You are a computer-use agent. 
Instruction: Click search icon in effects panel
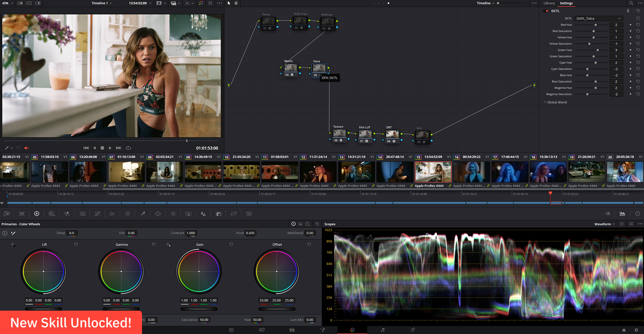click(631, 3)
